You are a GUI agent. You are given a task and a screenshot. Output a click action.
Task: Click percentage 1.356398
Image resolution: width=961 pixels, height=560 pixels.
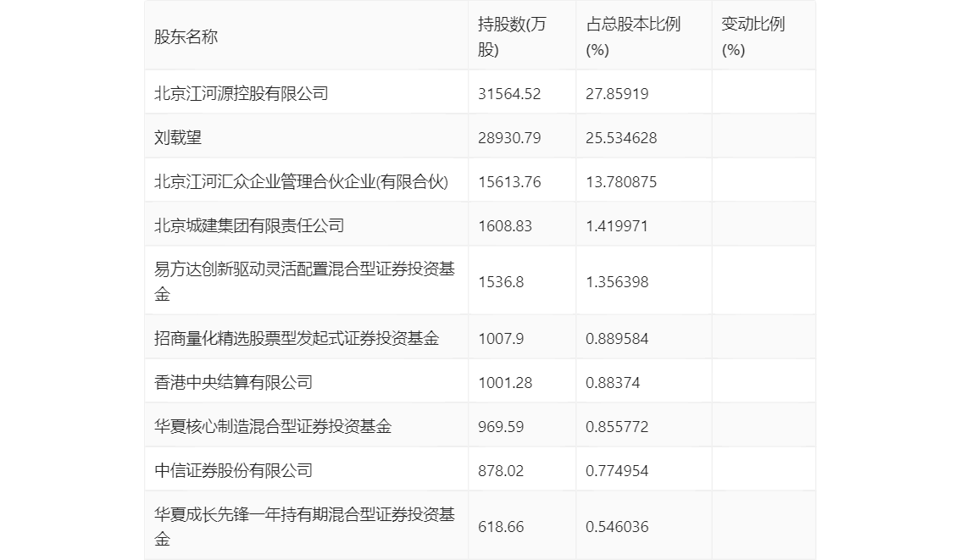pyautogui.click(x=617, y=282)
